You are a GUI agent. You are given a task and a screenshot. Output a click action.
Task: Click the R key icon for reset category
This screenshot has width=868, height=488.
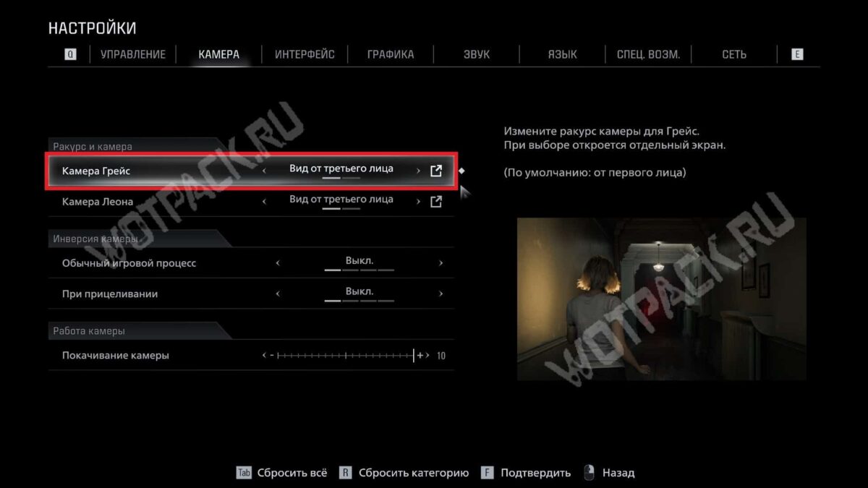click(346, 473)
